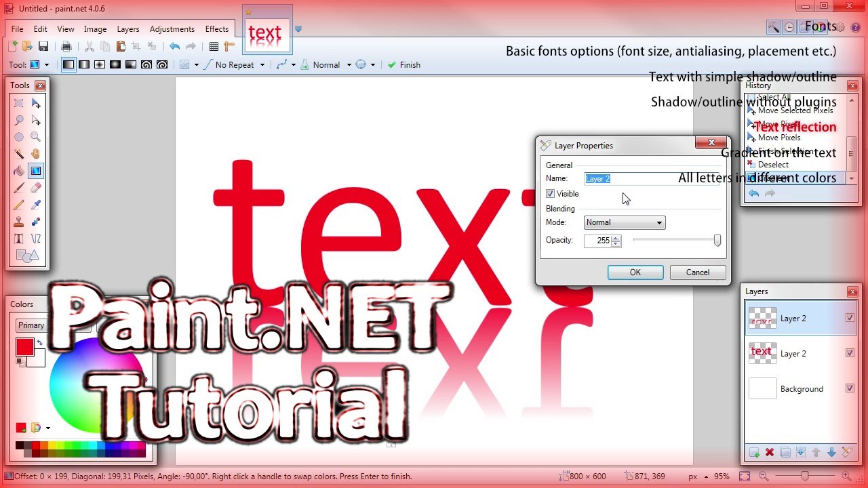This screenshot has height=488, width=868.
Task: Select the Rectangle Select tool
Action: tap(19, 104)
